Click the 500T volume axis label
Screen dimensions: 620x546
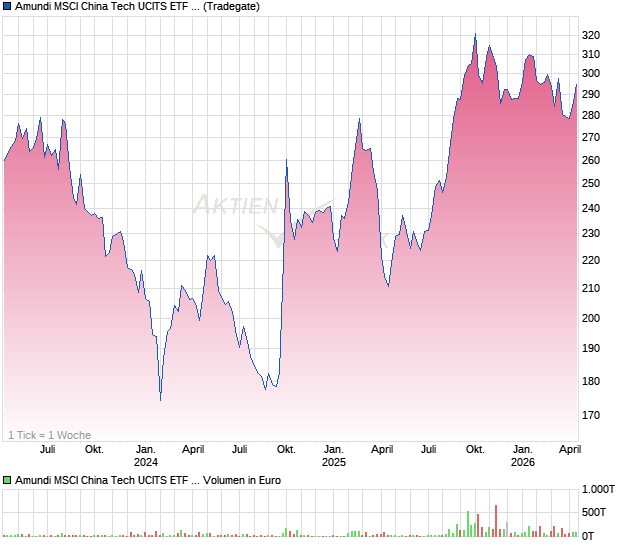coord(595,513)
